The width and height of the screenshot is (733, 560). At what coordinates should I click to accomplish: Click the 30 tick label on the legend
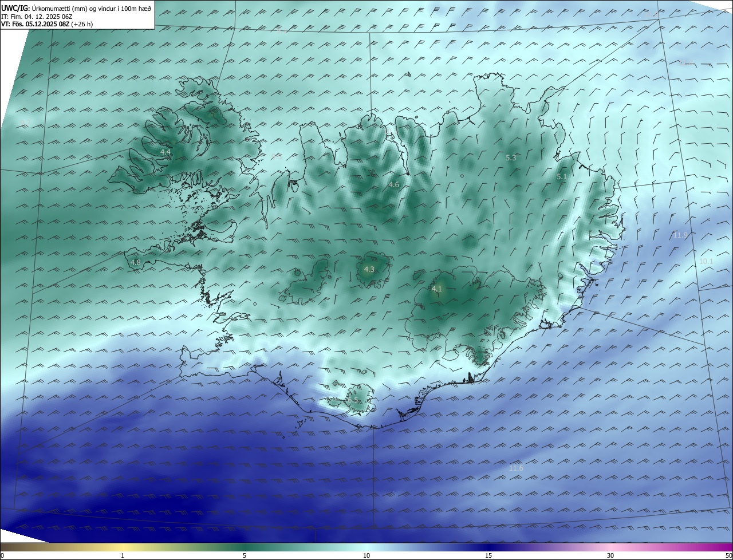[610, 556]
